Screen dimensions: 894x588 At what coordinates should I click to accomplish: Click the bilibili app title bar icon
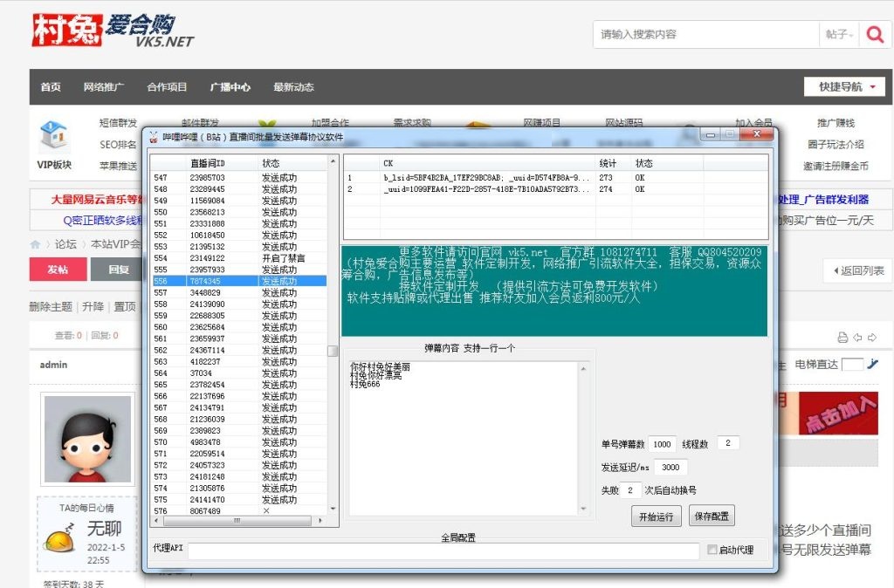pos(154,137)
